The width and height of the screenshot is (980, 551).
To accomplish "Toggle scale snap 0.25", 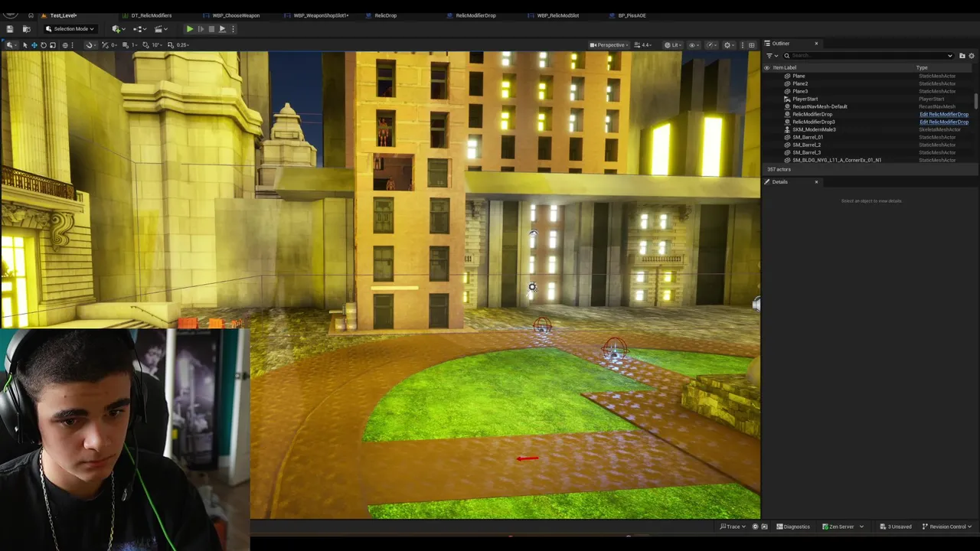I will 171,45.
